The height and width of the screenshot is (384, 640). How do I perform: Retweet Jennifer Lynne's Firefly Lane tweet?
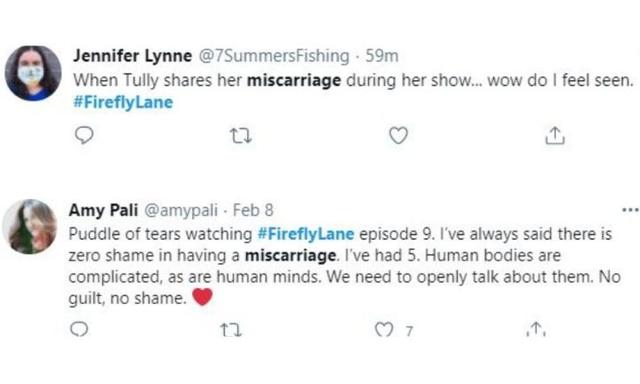point(241,136)
